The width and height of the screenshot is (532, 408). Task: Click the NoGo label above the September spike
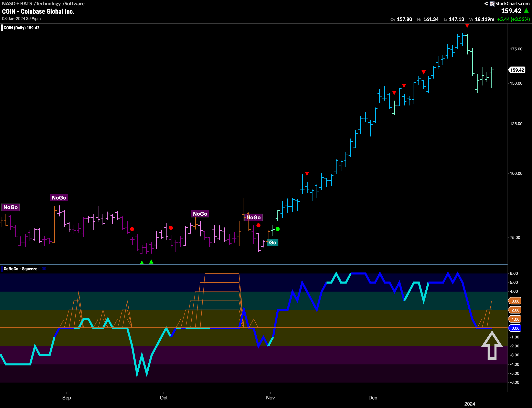59,198
